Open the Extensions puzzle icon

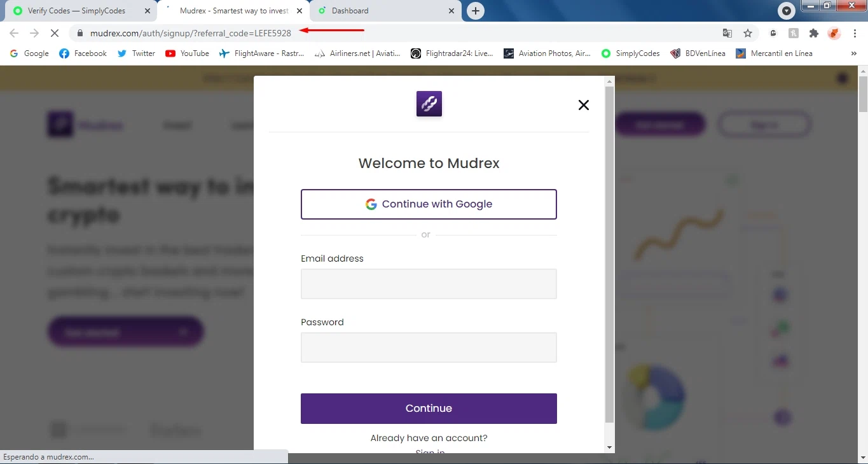coord(813,33)
